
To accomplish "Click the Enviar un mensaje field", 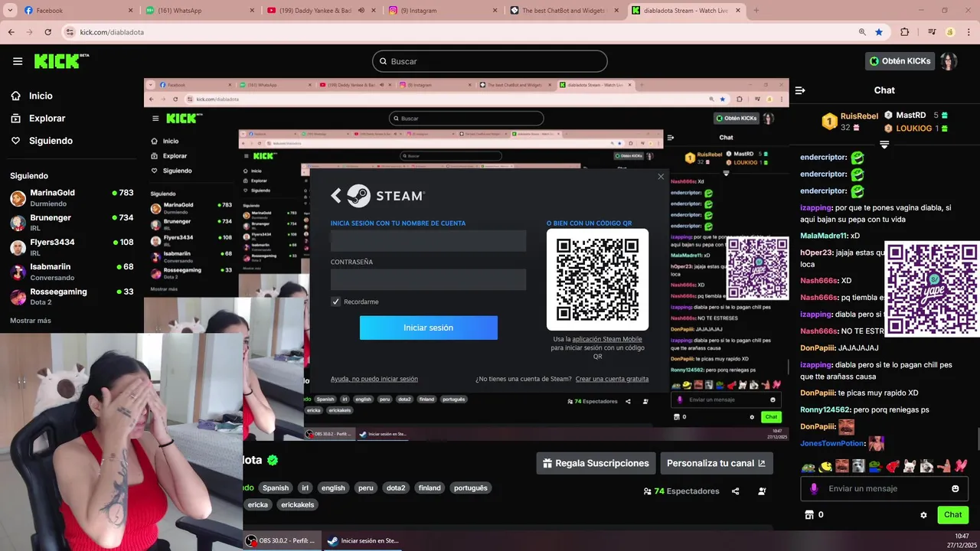I will click(884, 488).
